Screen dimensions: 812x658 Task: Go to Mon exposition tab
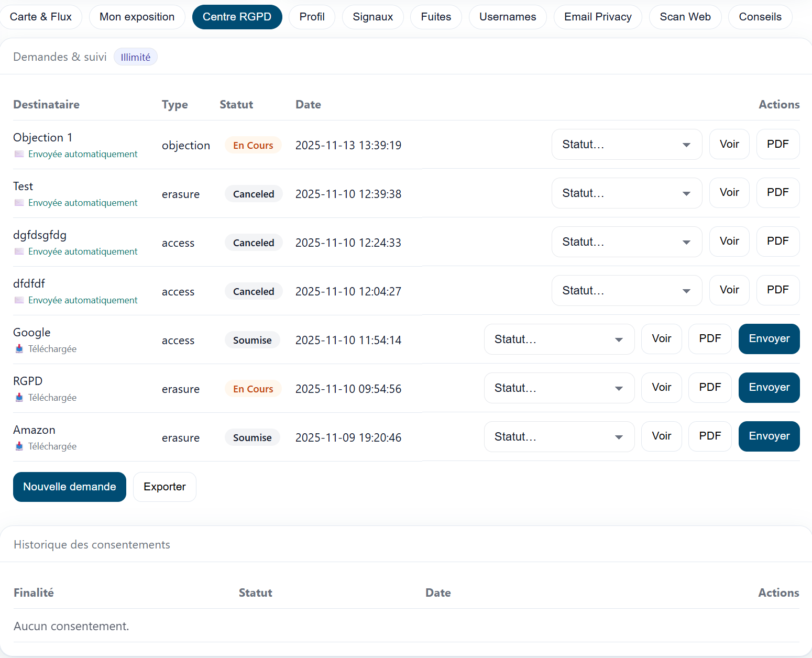[x=137, y=17]
